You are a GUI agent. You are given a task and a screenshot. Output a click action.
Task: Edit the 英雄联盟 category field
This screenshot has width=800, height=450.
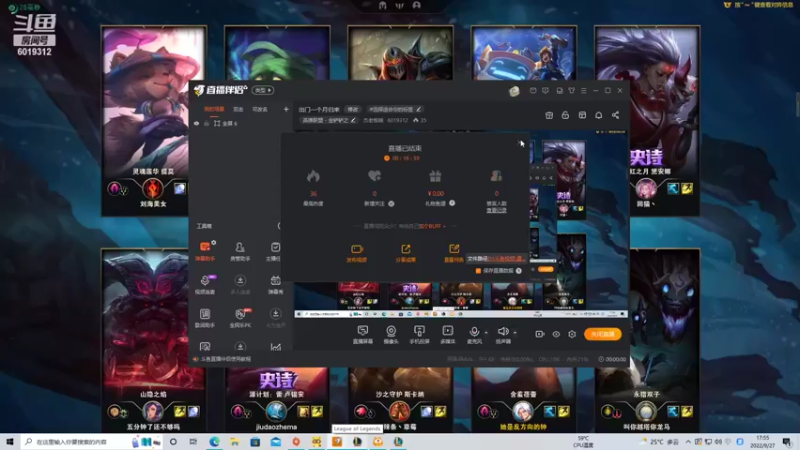point(328,120)
